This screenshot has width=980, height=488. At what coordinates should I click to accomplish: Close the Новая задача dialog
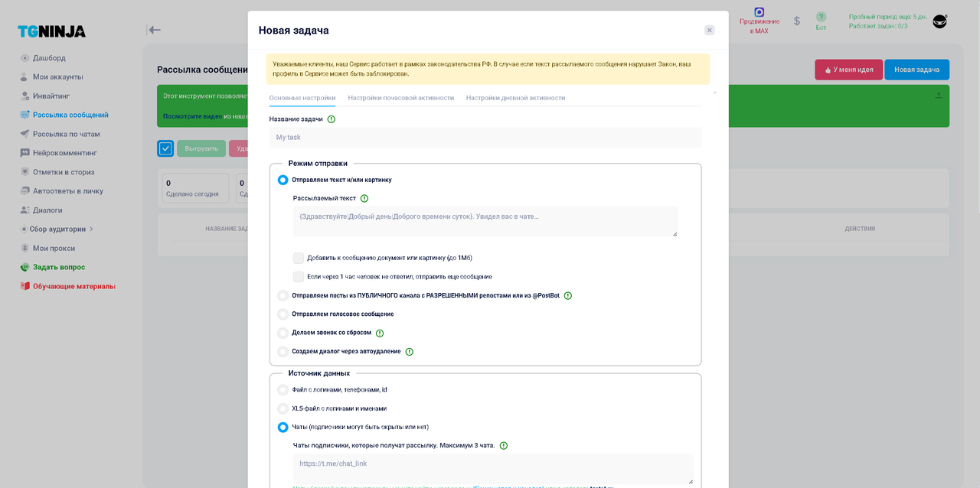click(709, 30)
